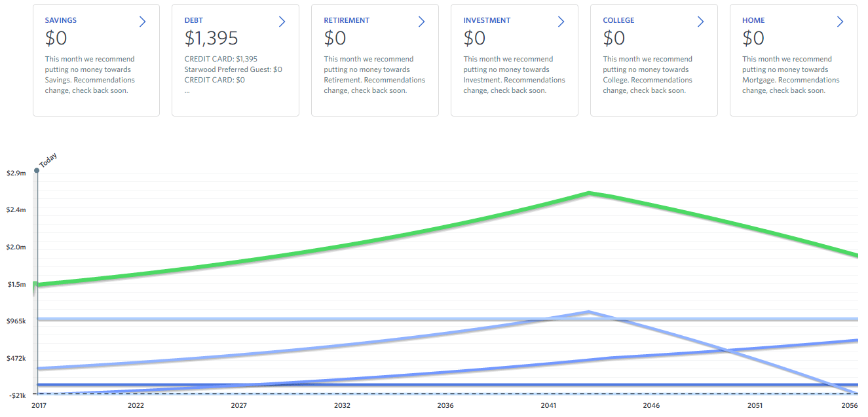Open the DEBT heading link
Viewport: 868px width, 417px height.
(194, 20)
